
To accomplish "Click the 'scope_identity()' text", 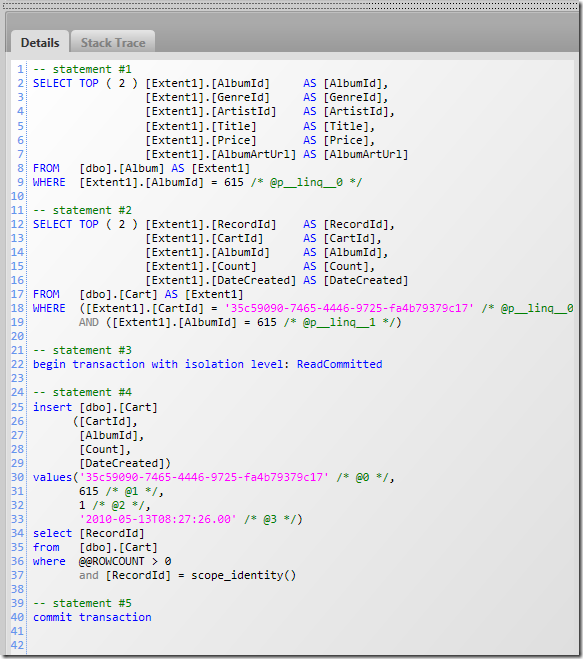I will click(243, 575).
